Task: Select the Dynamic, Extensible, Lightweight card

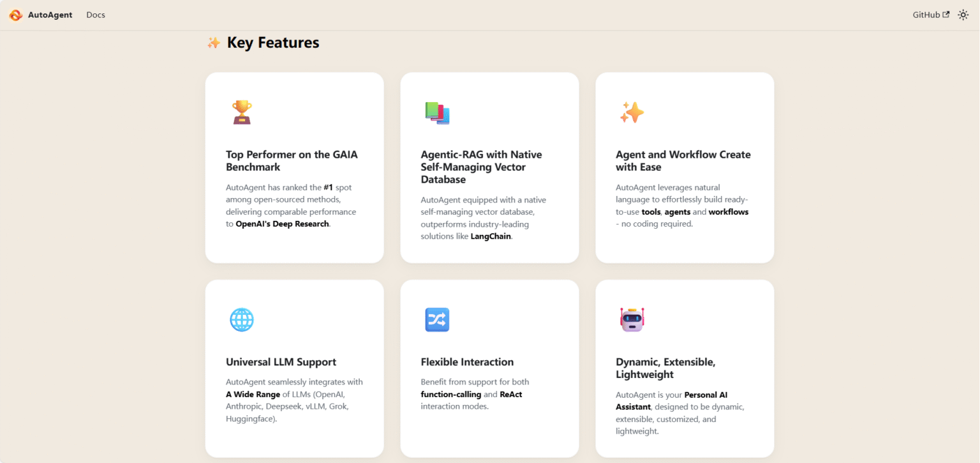Action: click(x=684, y=368)
